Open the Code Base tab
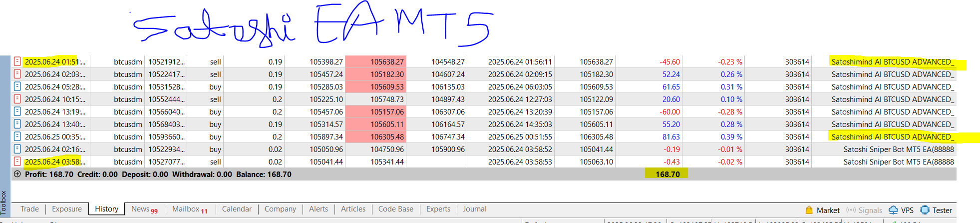Screen dimensions: 980x223 tap(396, 209)
